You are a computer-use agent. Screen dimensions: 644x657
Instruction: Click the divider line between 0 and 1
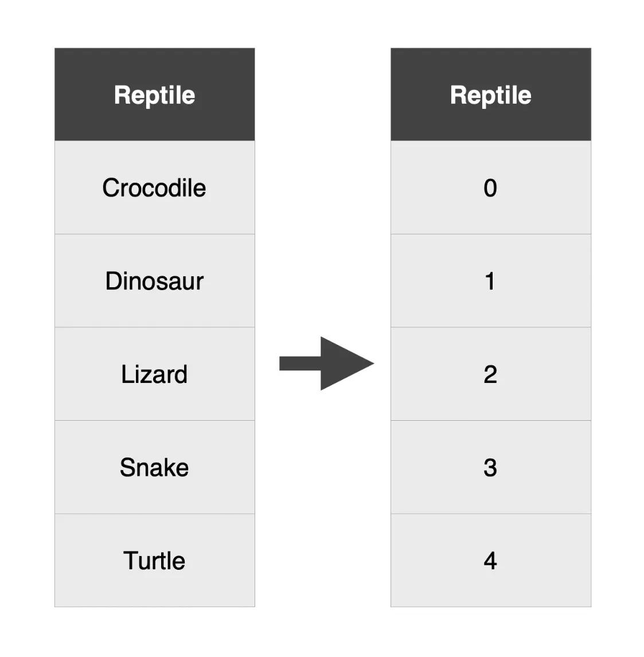click(491, 234)
